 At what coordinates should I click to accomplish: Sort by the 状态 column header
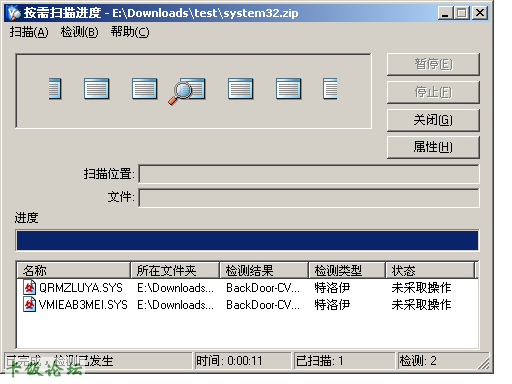pyautogui.click(x=430, y=270)
